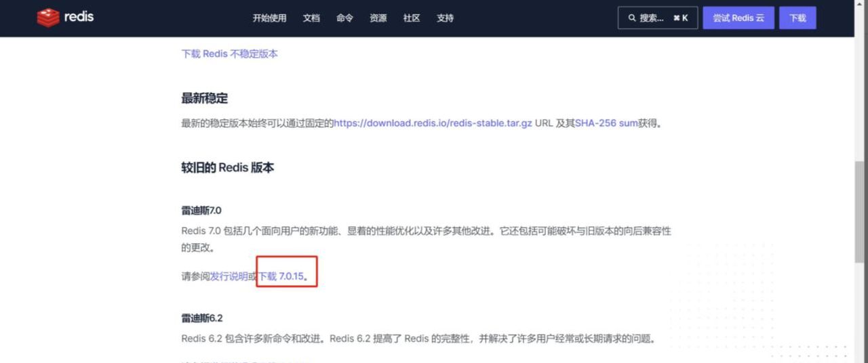Open the 命令 menu item
This screenshot has width=868, height=363.
pyautogui.click(x=344, y=18)
